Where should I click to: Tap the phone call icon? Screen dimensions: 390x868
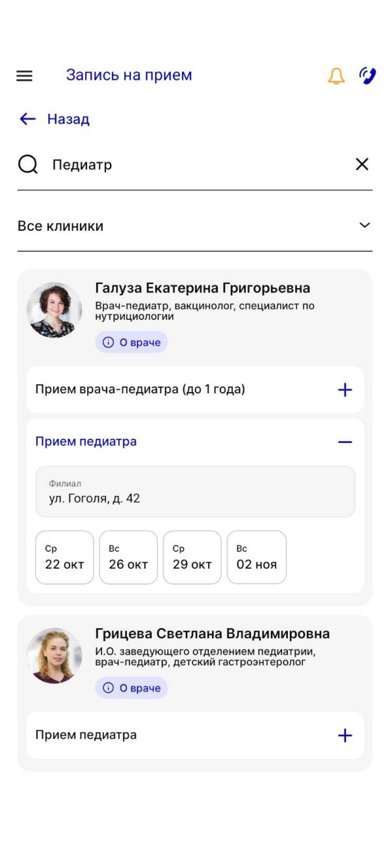coord(367,76)
